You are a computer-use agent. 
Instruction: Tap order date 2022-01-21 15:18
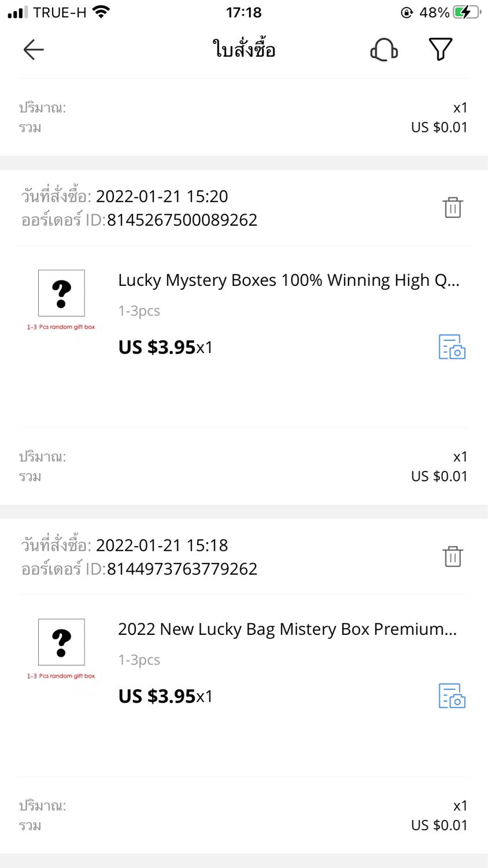point(162,545)
